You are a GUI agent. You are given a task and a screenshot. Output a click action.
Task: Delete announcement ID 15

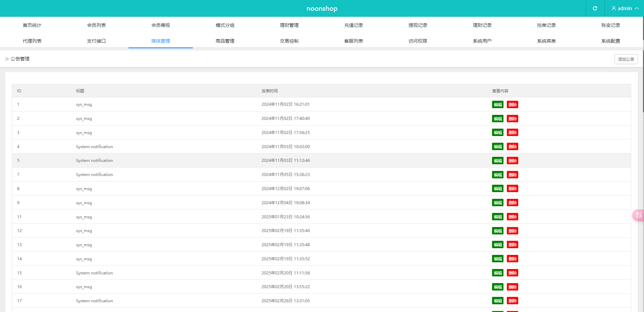point(513,273)
